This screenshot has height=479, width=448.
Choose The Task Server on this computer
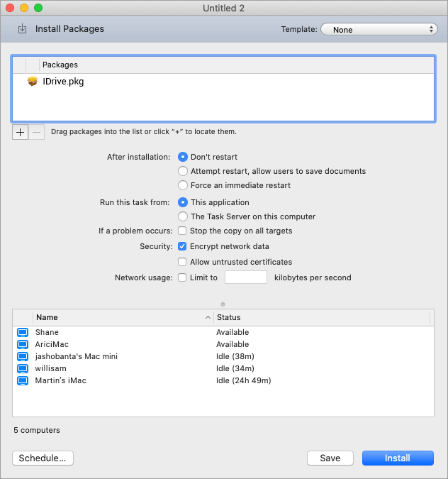click(x=183, y=216)
